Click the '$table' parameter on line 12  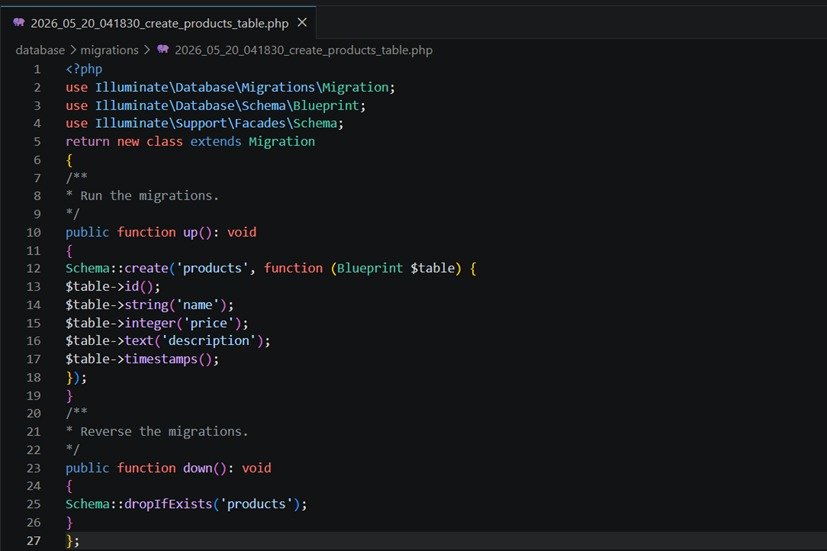click(432, 268)
